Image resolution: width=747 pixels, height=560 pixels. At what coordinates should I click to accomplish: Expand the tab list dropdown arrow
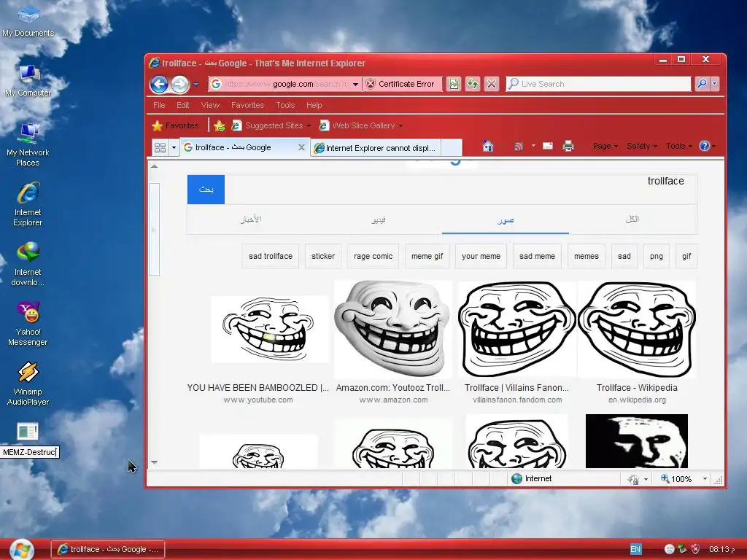pos(174,147)
